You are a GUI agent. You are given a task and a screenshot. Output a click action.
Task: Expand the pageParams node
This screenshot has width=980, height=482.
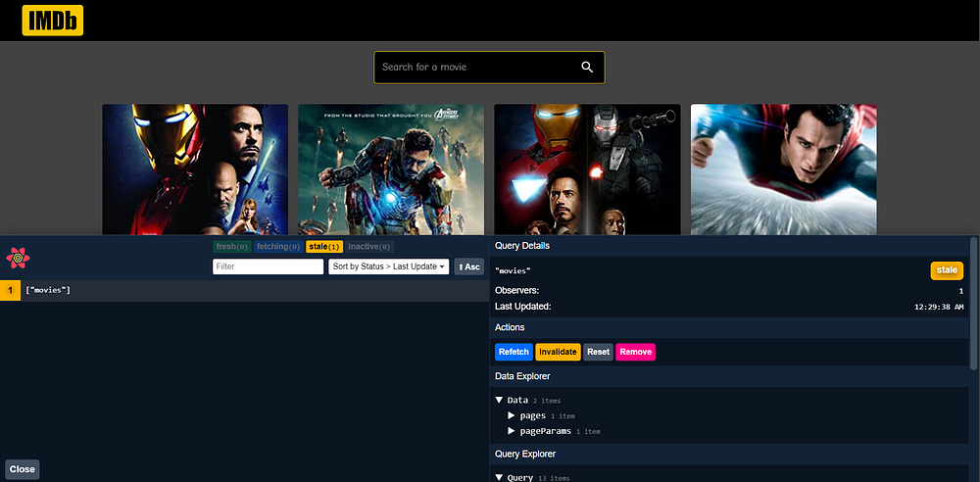512,431
